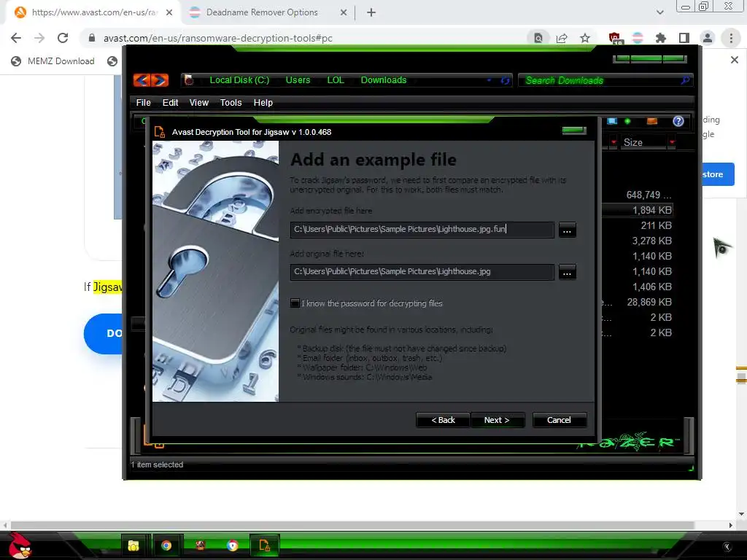Click Chrome back navigation arrow

(x=16, y=38)
